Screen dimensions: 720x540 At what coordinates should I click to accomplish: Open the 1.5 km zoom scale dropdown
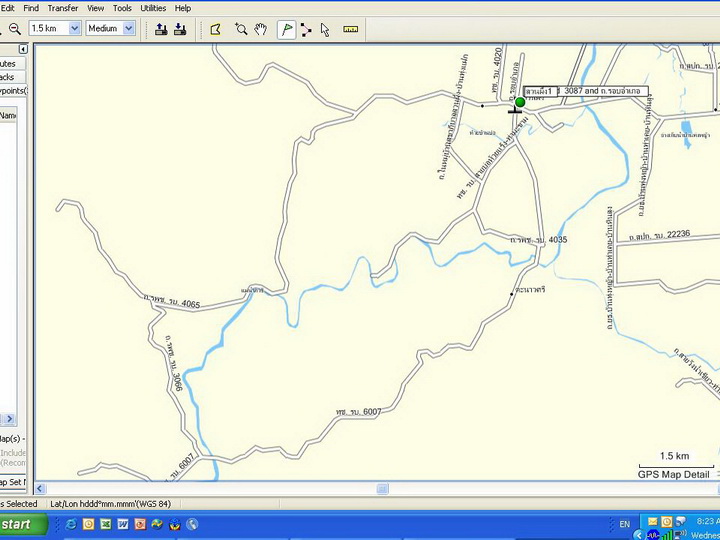[74, 29]
